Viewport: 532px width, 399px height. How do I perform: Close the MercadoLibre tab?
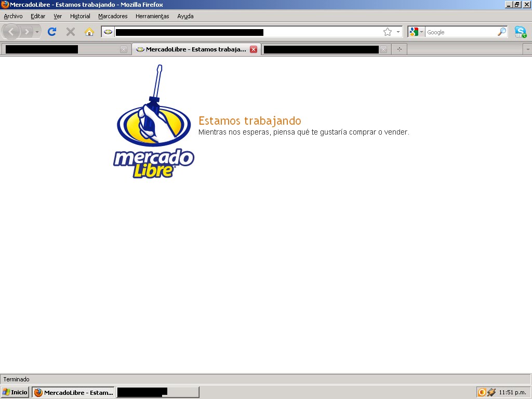pos(254,49)
